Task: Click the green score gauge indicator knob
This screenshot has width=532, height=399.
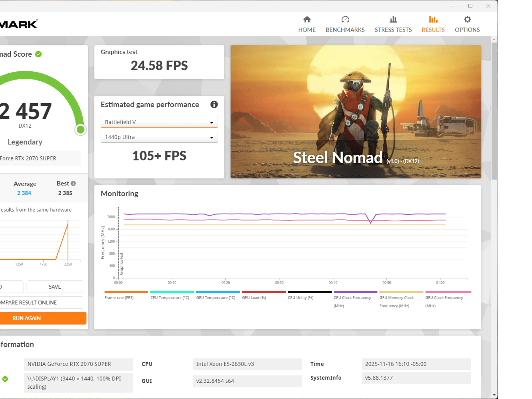Action: [81, 129]
